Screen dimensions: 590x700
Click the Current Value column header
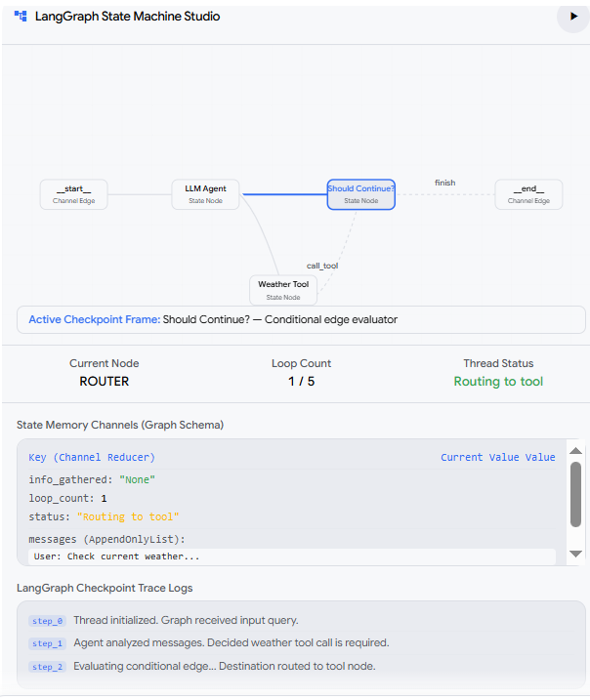(497, 457)
